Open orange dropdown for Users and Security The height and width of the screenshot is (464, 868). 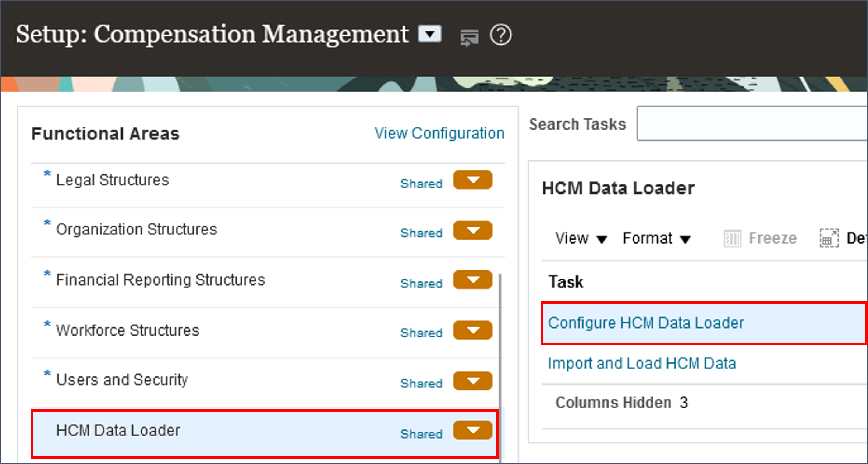(x=472, y=380)
